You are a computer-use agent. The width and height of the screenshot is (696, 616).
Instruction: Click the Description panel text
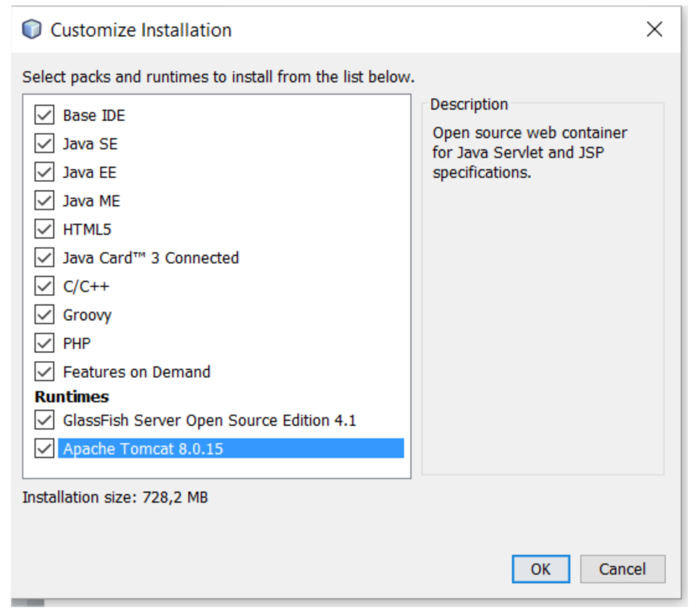(x=530, y=152)
